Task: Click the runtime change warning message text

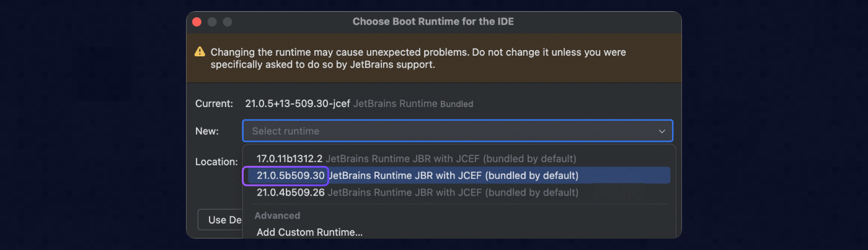Action: 418,58
